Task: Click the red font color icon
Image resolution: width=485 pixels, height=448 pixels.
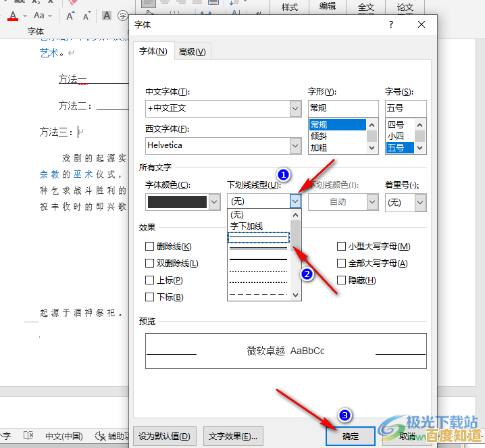Action: pos(13,15)
